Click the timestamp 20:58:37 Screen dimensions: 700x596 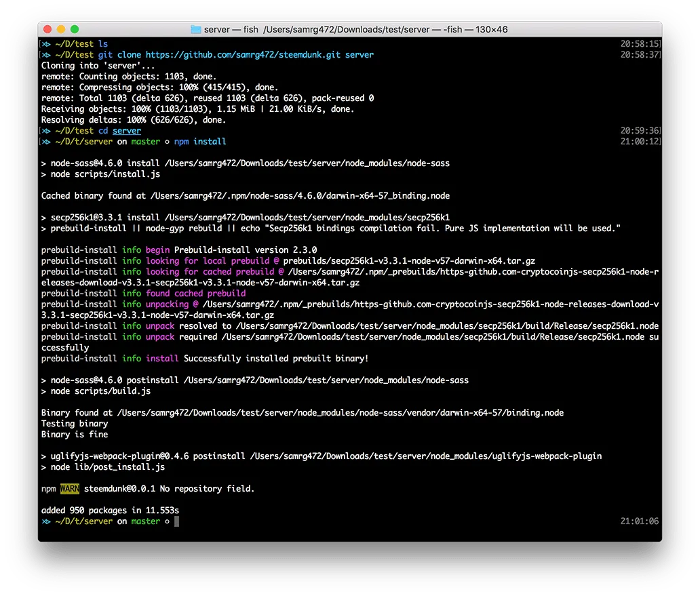tap(640, 54)
